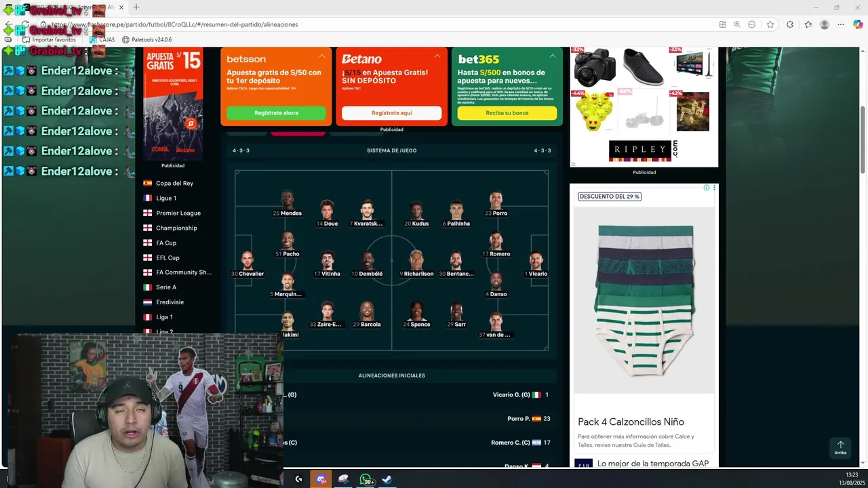Open EFL Cup in the league list
Image resolution: width=868 pixels, height=488 pixels.
coord(167,258)
